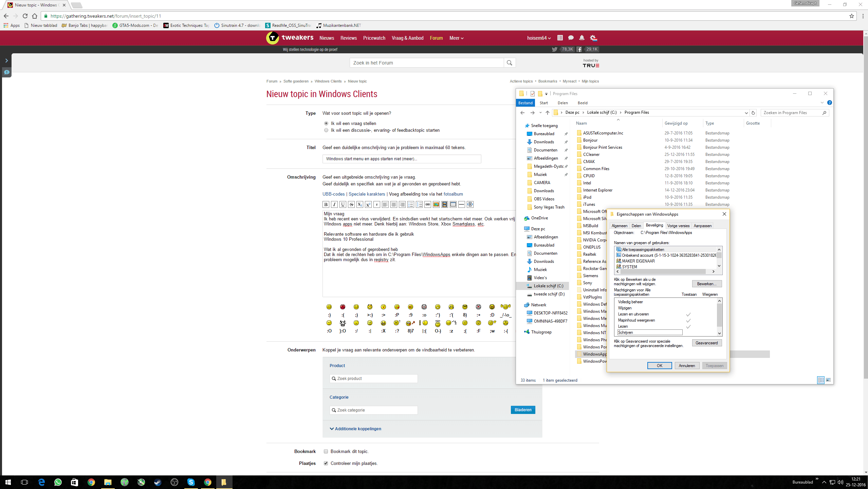
Task: Click the notifications bell icon in Tweakers header
Action: point(581,38)
